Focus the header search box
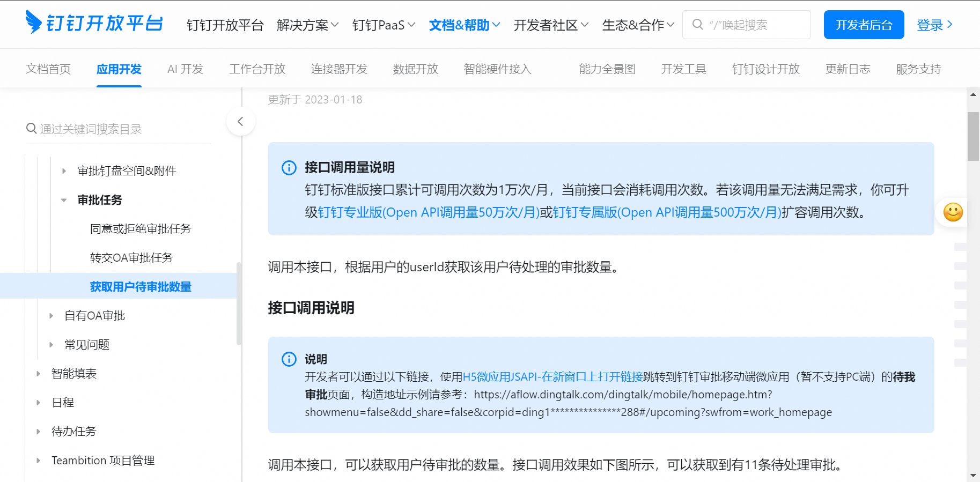The width and height of the screenshot is (980, 482). (746, 25)
